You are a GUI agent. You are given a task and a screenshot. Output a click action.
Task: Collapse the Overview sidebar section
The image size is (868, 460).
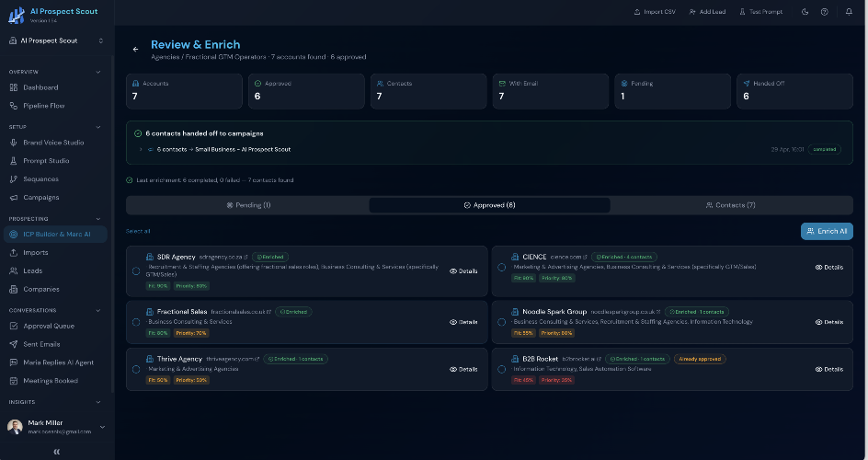pos(98,72)
